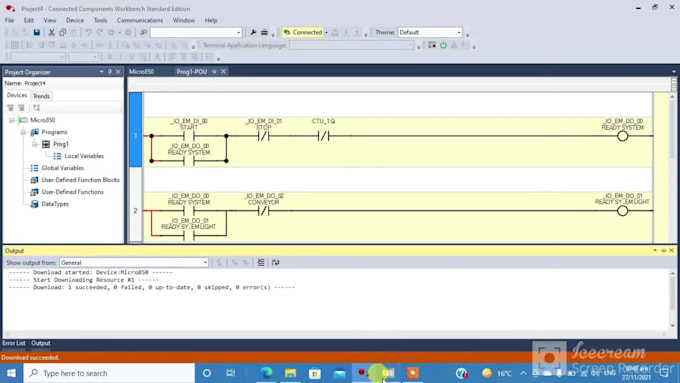This screenshot has height=383, width=680.
Task: Select the Devices tab in Project Organizer
Action: (x=17, y=95)
